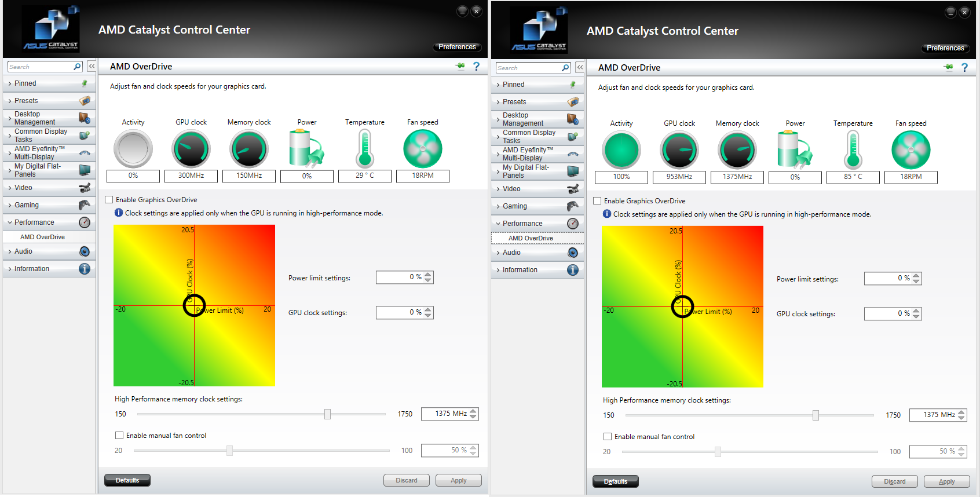Open the help question mark in left window
This screenshot has height=497, width=980.
click(x=476, y=66)
